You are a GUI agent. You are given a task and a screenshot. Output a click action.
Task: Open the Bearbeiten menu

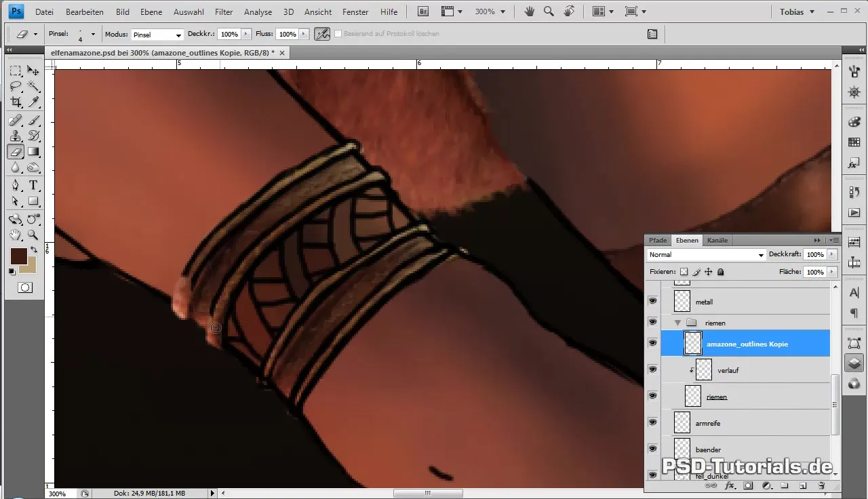tap(85, 12)
